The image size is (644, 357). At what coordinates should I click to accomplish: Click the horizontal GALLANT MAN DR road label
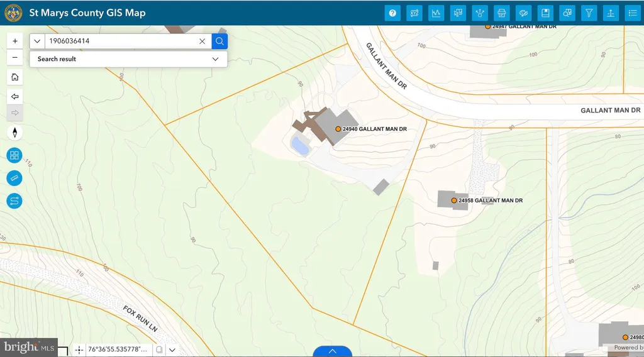click(x=610, y=111)
